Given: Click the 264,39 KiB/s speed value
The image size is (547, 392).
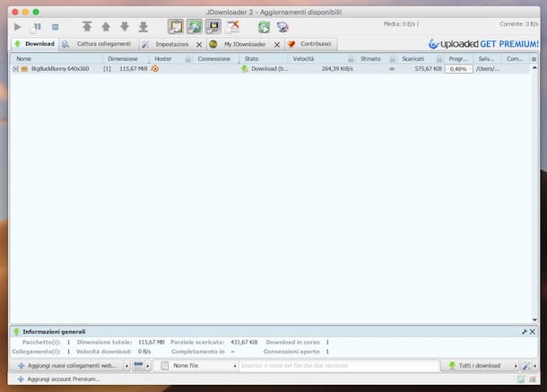Looking at the screenshot, I should (x=337, y=69).
